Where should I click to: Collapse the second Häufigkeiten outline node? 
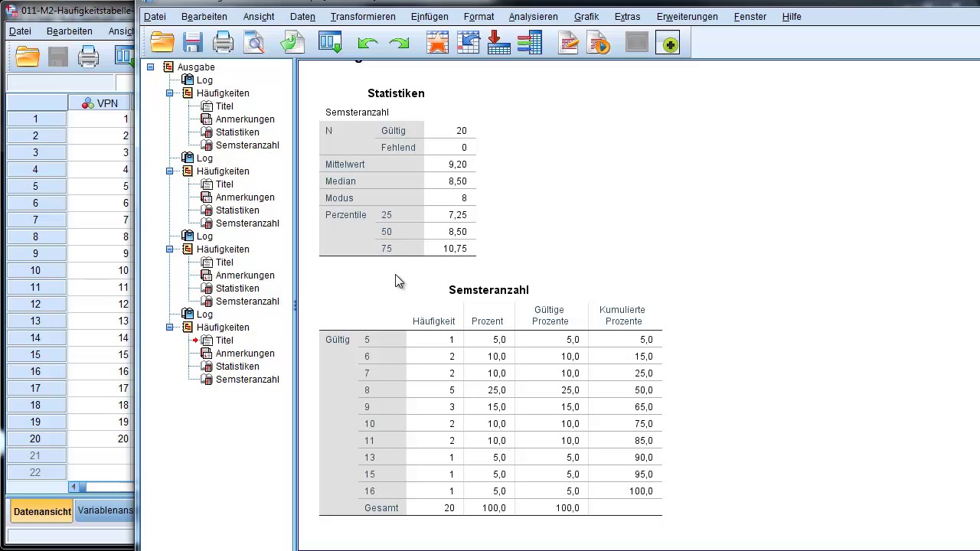point(170,171)
